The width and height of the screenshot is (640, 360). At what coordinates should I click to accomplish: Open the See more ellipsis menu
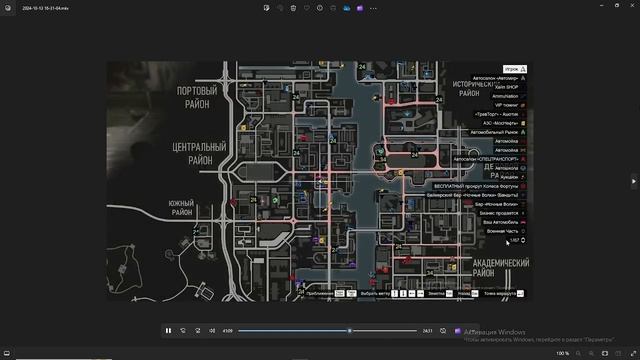coord(373,8)
